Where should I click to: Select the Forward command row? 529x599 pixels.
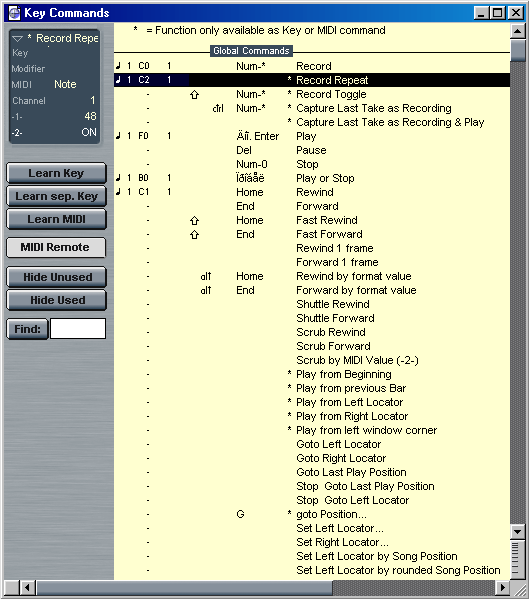(312, 206)
